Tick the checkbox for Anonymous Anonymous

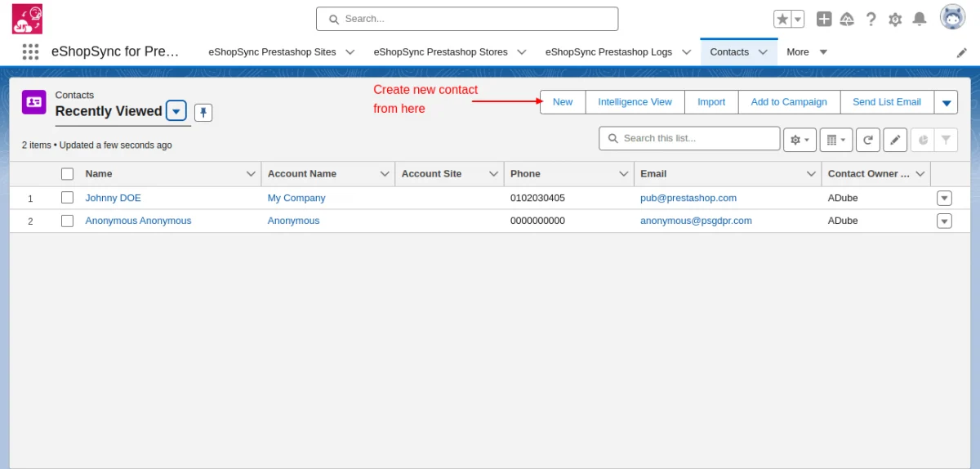(x=68, y=221)
